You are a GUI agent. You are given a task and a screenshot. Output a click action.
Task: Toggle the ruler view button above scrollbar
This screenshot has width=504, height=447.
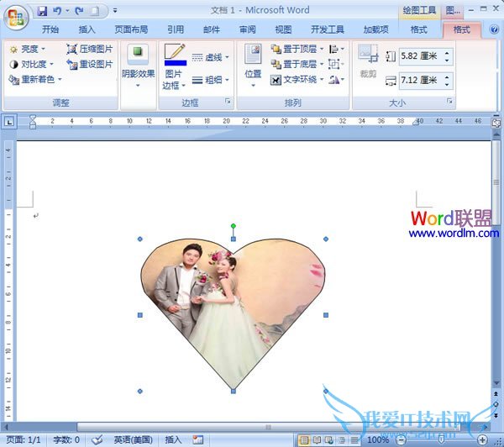click(496, 123)
